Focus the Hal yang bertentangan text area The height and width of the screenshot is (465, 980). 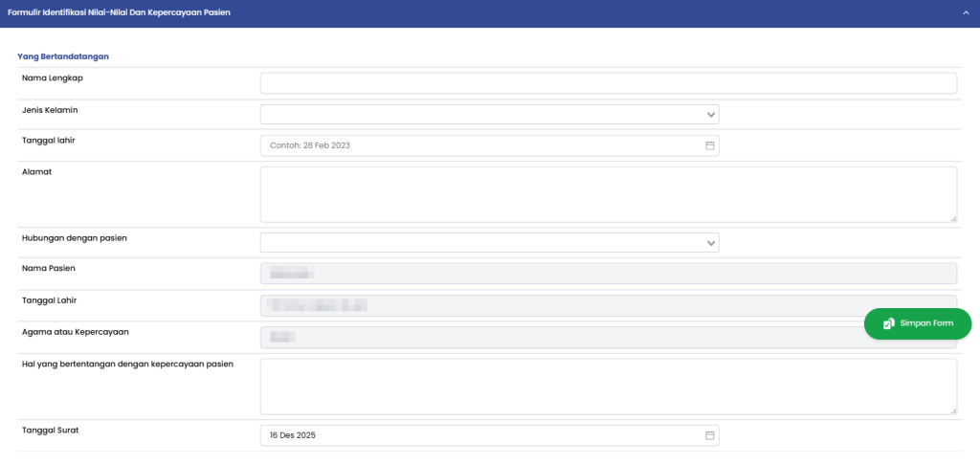pyautogui.click(x=608, y=387)
